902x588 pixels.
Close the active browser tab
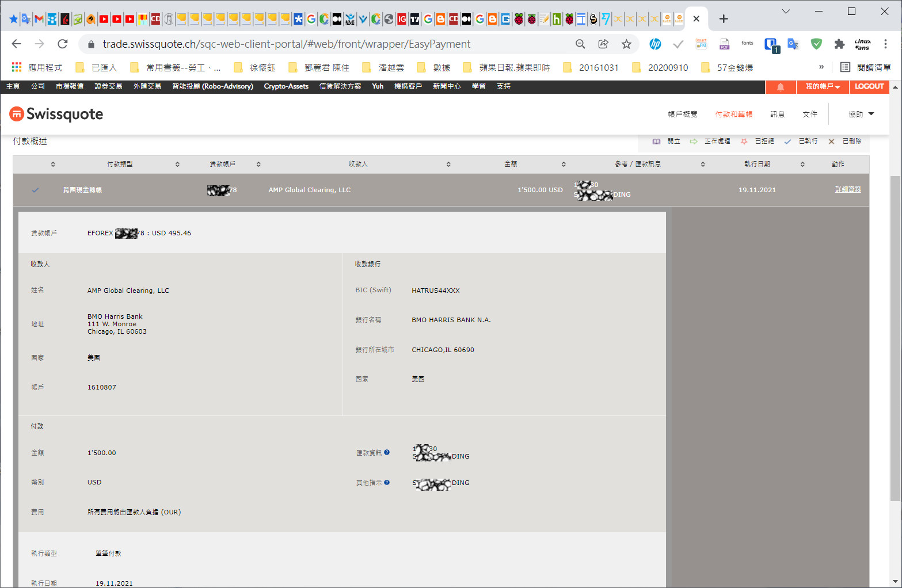click(696, 19)
